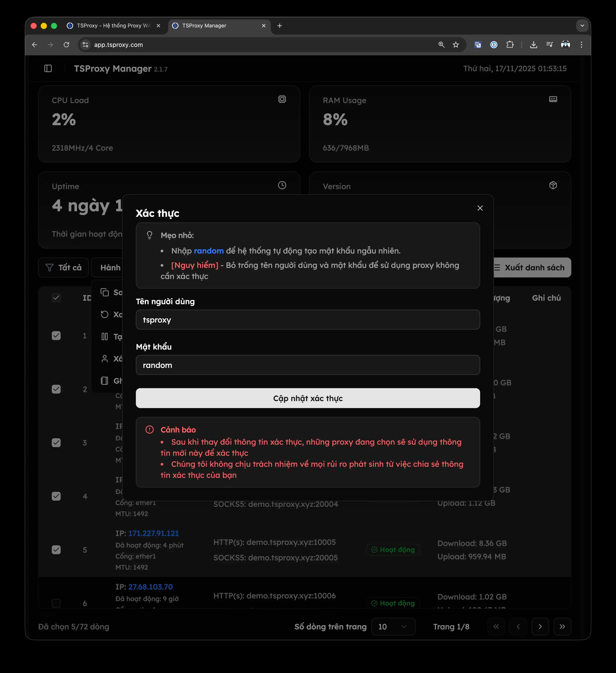Click the Cập nhật xác thực button

tap(308, 398)
